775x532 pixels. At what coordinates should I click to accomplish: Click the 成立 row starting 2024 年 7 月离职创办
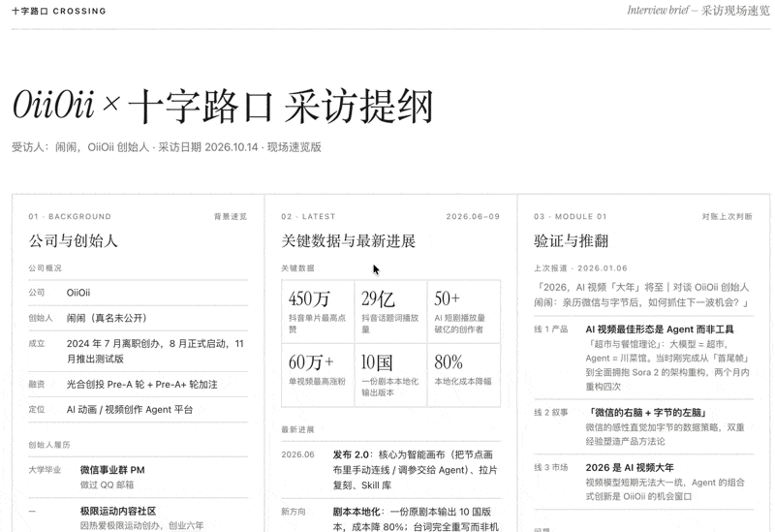click(x=138, y=351)
